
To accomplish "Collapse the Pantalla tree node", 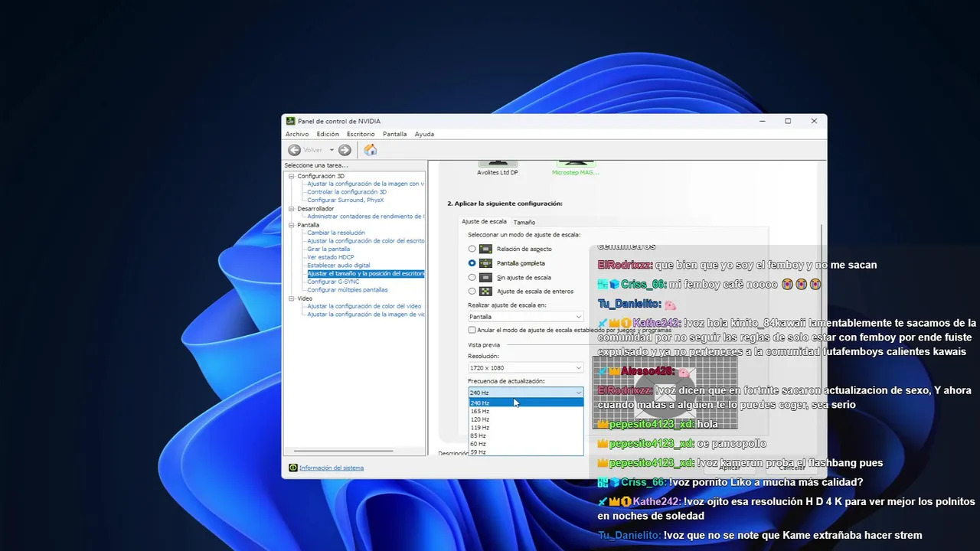I will pyautogui.click(x=291, y=225).
